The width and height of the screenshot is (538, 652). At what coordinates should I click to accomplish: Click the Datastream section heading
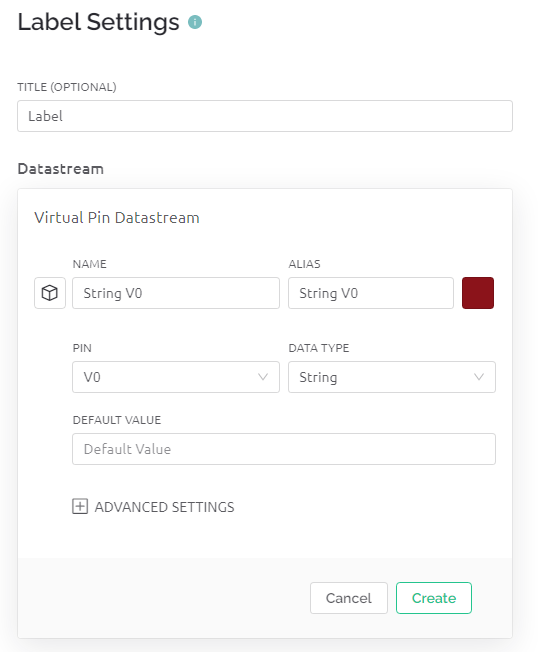pos(61,169)
